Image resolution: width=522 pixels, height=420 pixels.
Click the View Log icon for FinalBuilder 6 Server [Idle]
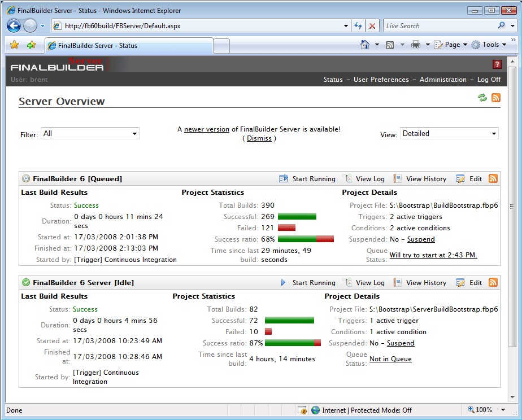[347, 282]
